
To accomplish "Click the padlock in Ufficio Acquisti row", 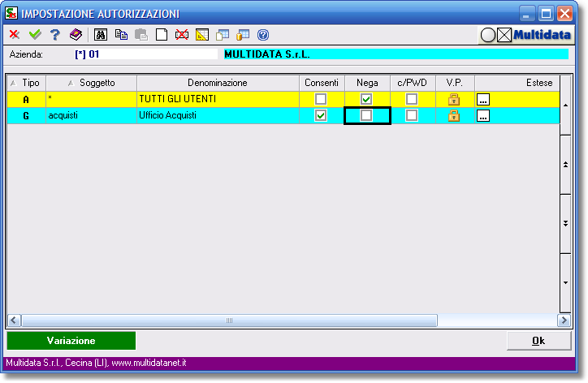I will [x=454, y=116].
